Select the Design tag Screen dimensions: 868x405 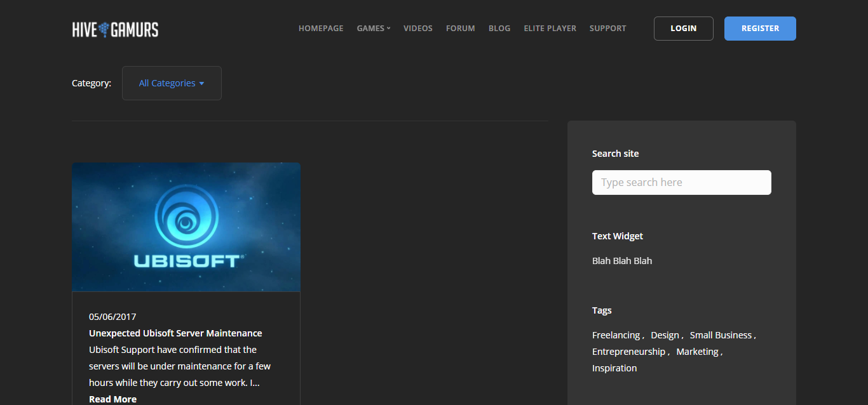pos(665,335)
